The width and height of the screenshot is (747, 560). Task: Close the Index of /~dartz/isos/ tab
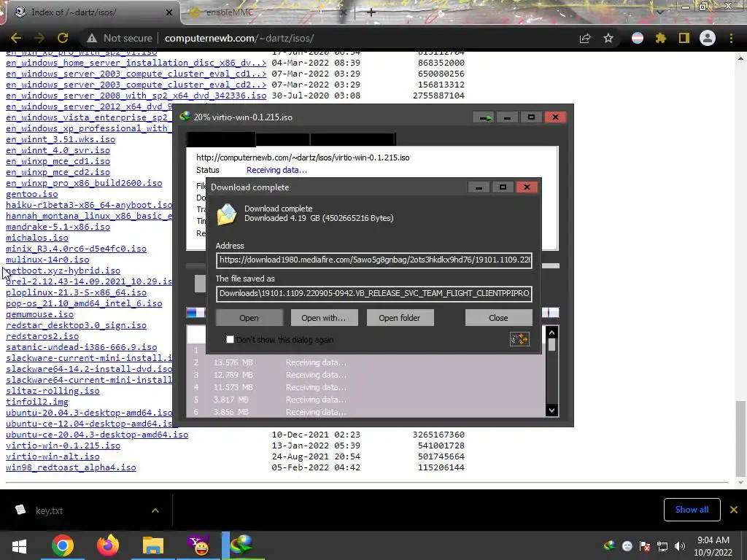pos(169,12)
